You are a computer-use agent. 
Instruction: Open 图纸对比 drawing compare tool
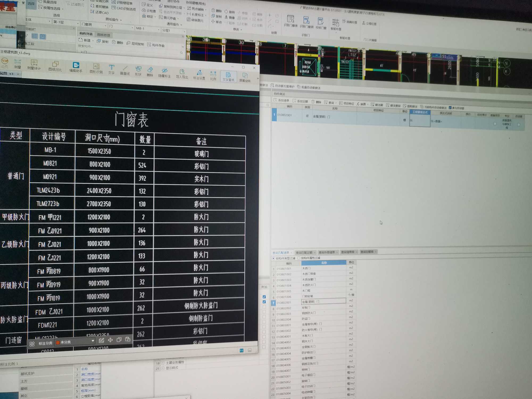tap(55, 66)
